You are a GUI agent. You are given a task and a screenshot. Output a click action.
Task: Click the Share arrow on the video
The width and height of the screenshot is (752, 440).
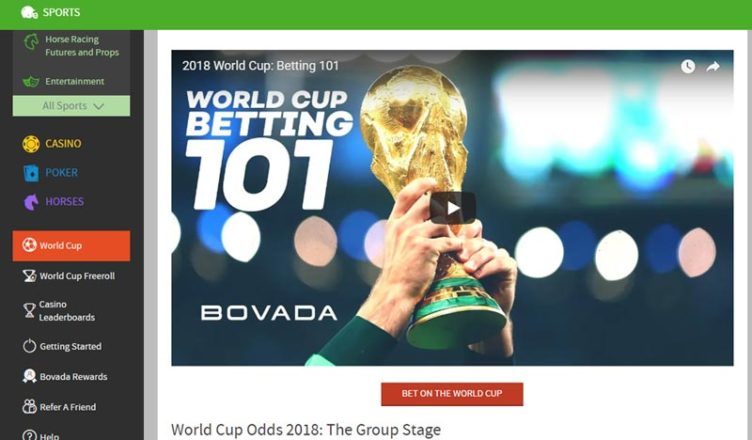click(713, 67)
